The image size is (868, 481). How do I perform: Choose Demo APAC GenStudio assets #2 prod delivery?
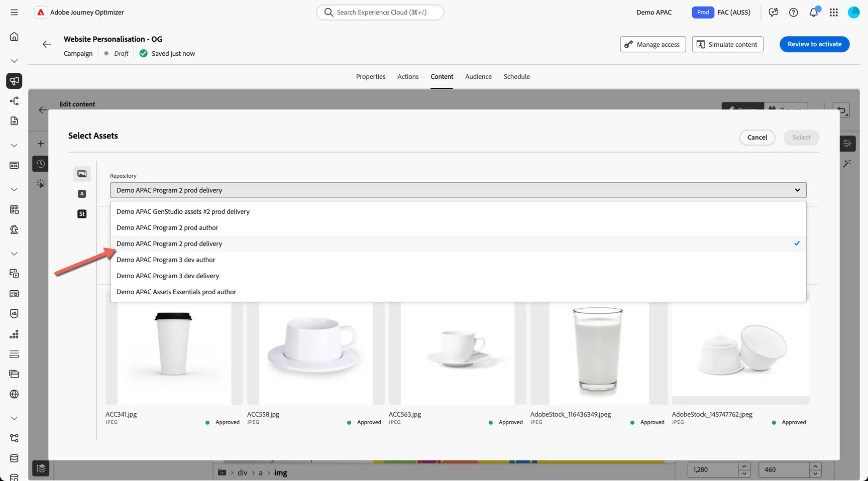(x=458, y=211)
